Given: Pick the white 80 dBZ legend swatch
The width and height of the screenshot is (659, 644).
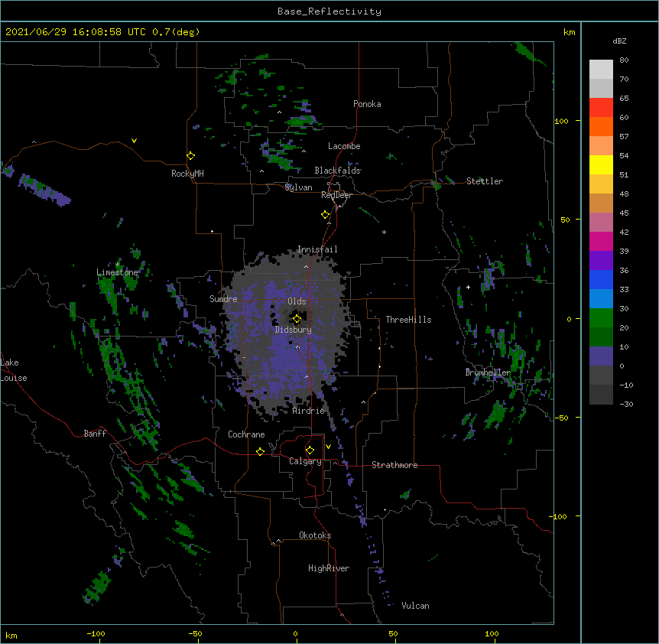Looking at the screenshot, I should click(601, 70).
